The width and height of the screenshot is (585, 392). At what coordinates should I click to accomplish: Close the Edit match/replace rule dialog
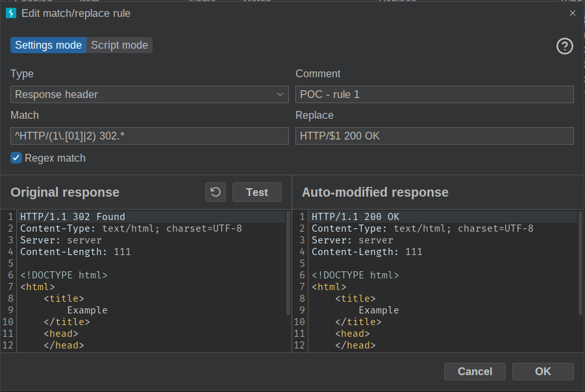click(572, 12)
